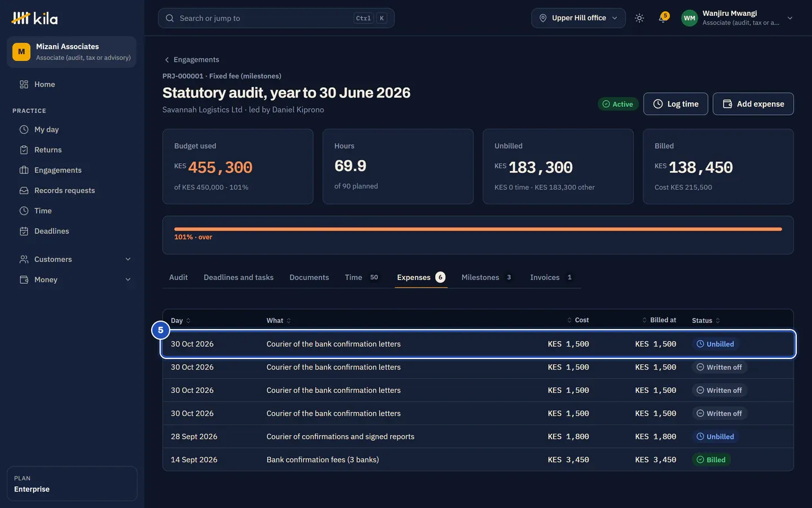Sort the table by Day column
Image resolution: width=812 pixels, height=508 pixels.
180,321
